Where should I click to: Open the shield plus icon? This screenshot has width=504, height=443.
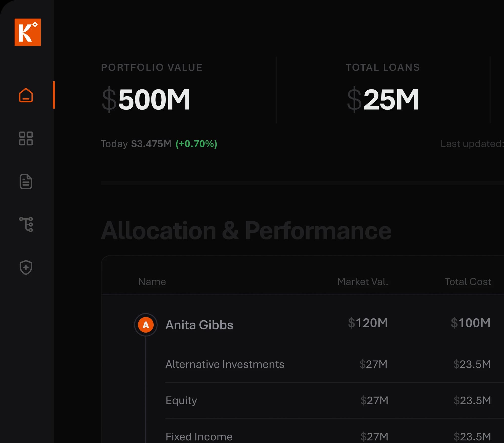point(26,267)
